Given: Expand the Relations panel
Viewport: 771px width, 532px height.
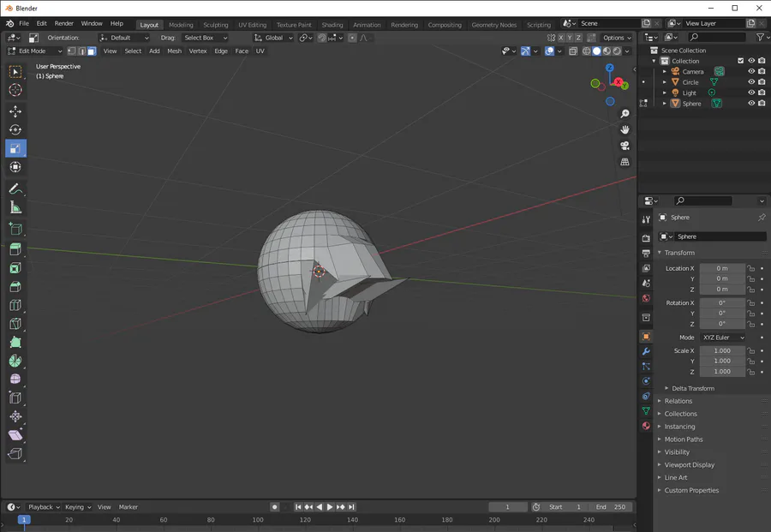Looking at the screenshot, I should pyautogui.click(x=678, y=401).
